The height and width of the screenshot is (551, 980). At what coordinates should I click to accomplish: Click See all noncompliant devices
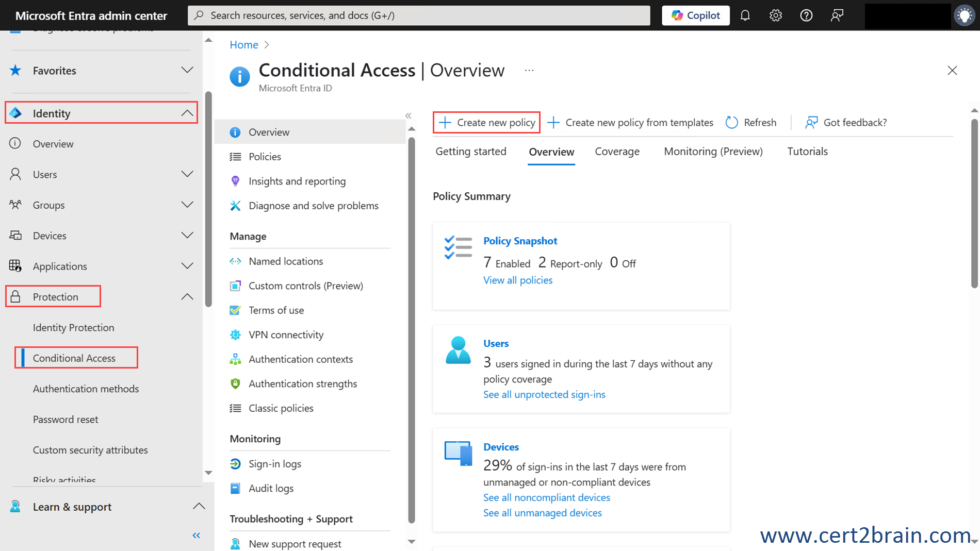[547, 497]
